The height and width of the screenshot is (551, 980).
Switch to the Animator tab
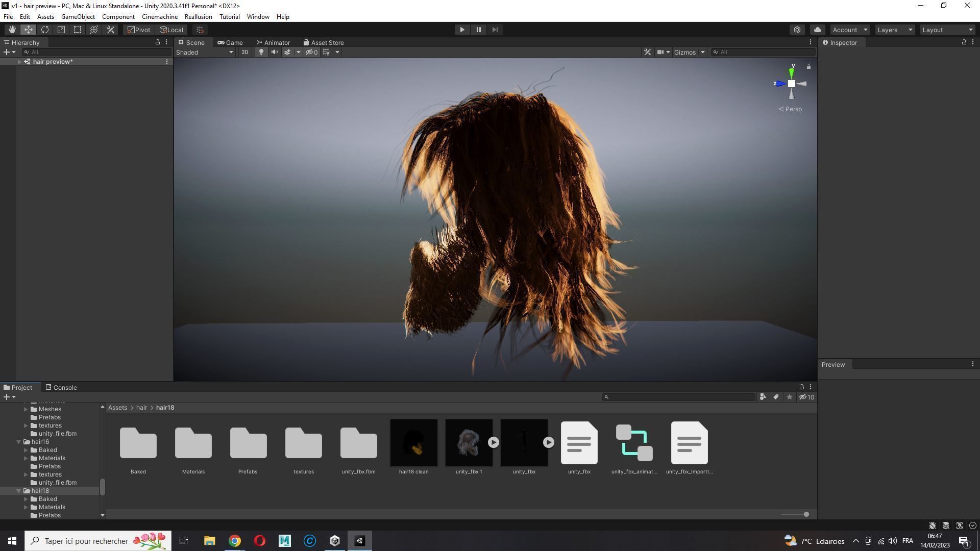(273, 42)
